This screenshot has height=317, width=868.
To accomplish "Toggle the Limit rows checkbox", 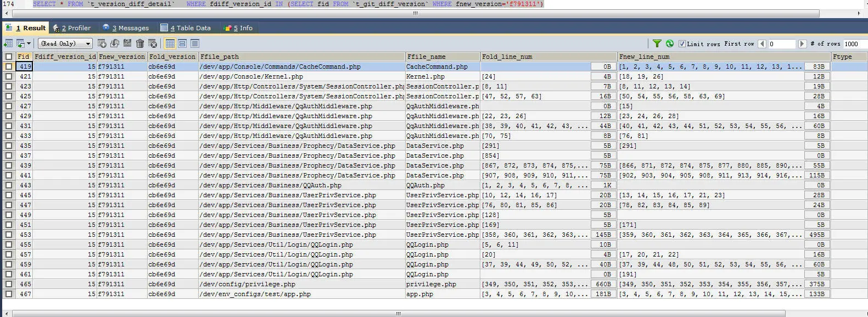I will (682, 44).
